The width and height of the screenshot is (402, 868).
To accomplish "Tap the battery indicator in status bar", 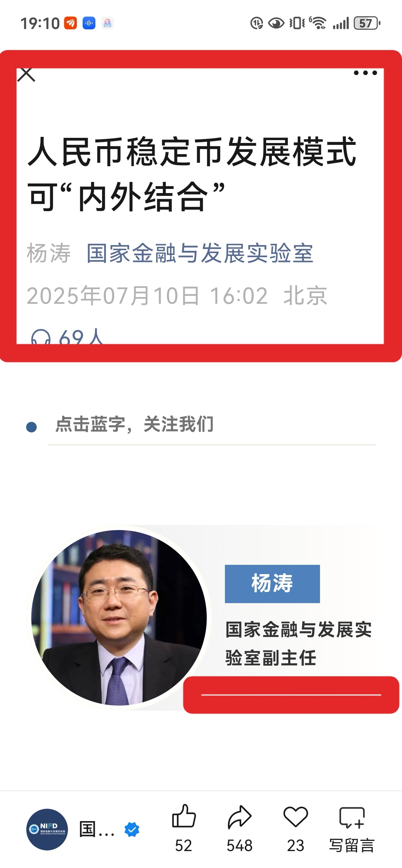I will point(367,23).
